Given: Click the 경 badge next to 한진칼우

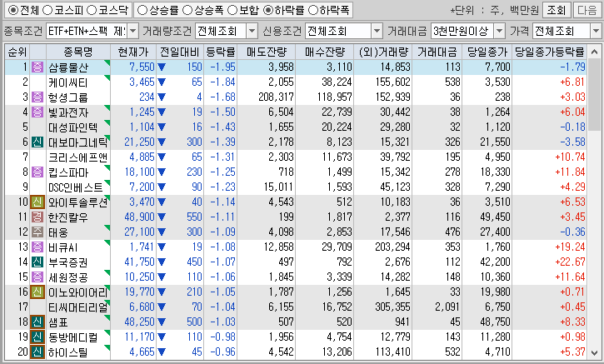Looking at the screenshot, I should [37, 217].
